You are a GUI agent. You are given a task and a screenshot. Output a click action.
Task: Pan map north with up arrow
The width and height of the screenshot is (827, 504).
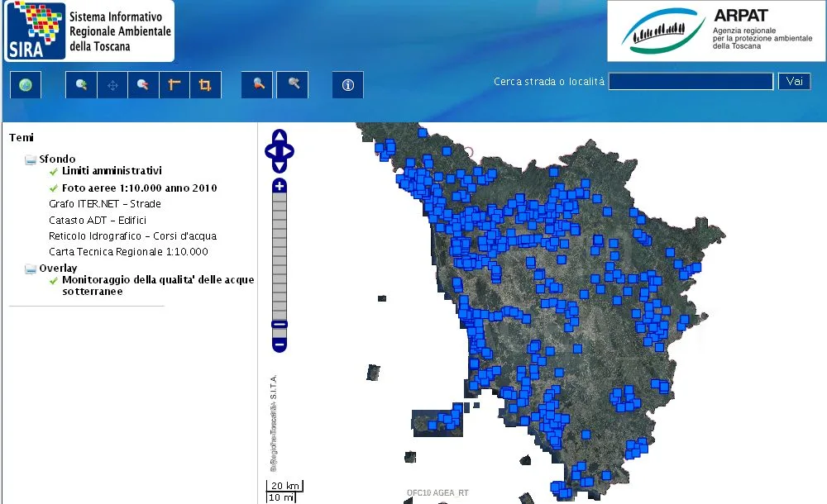click(x=280, y=137)
